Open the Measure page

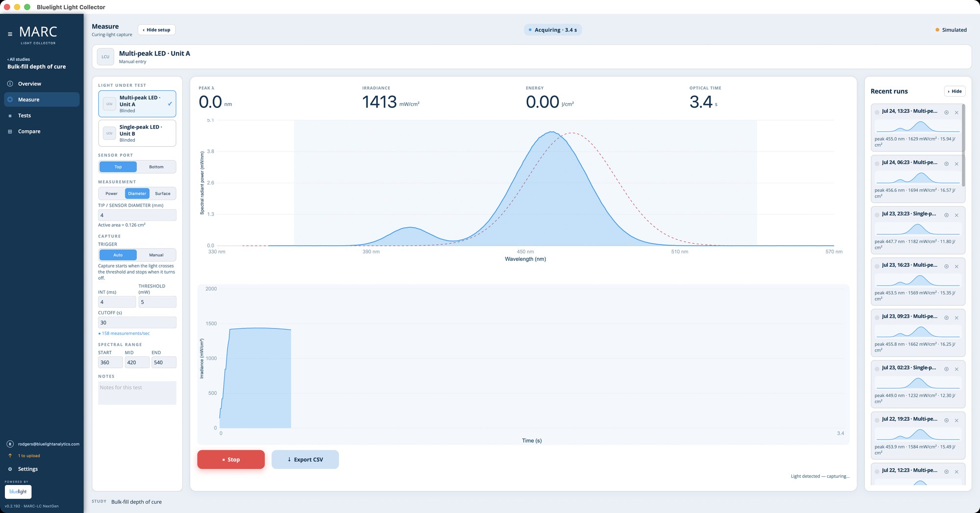point(42,100)
